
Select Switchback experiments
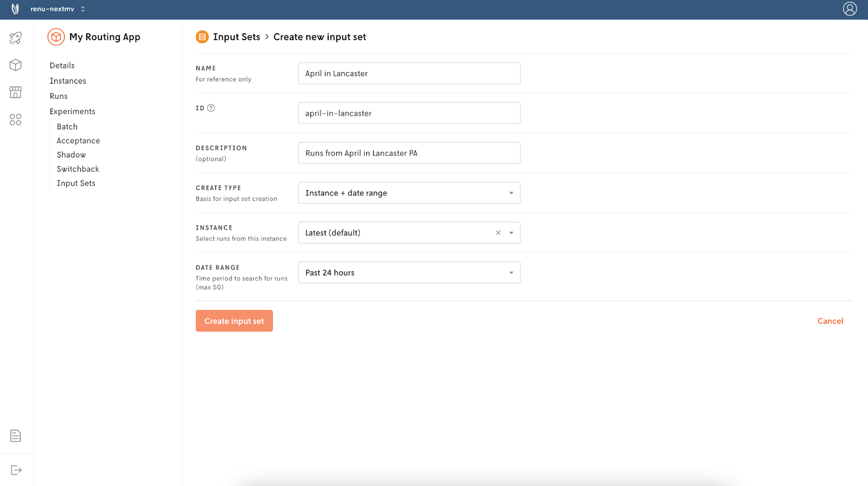tap(78, 169)
